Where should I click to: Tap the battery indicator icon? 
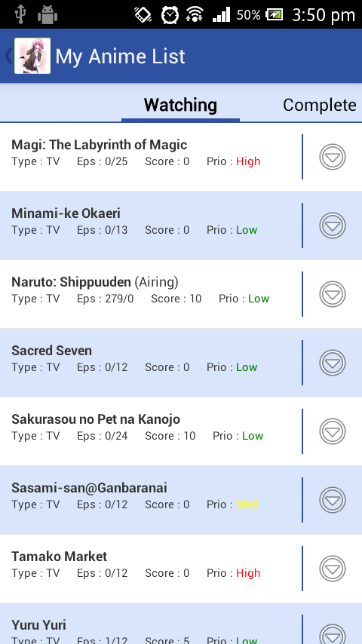[274, 15]
